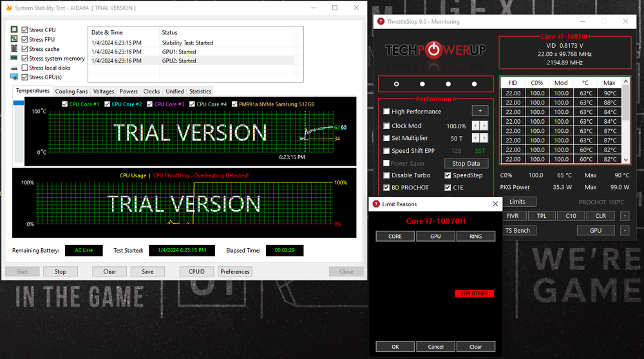Uncheck Stress cache
The image size is (644, 359).
click(24, 49)
